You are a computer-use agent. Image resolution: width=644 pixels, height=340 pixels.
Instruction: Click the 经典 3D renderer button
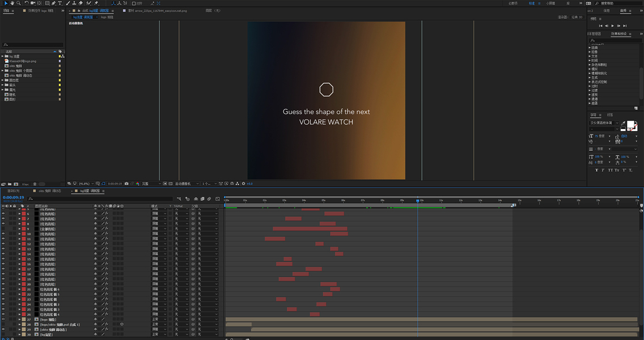577,17
